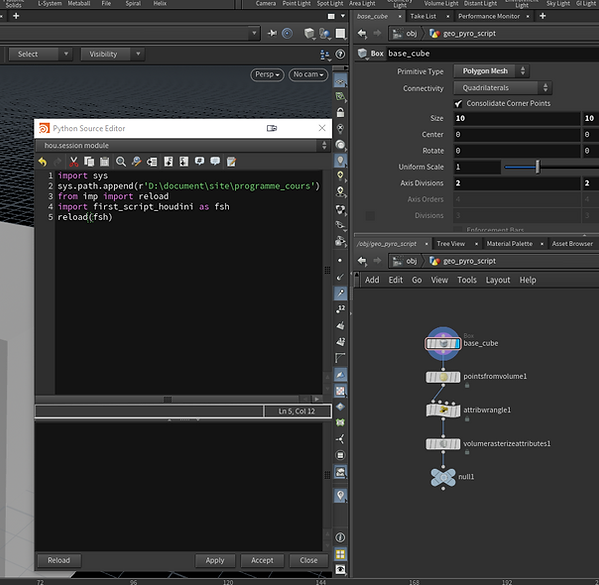Viewport: 599px width, 585px height.
Task: Toggle the viewport lock icon
Action: (340, 112)
